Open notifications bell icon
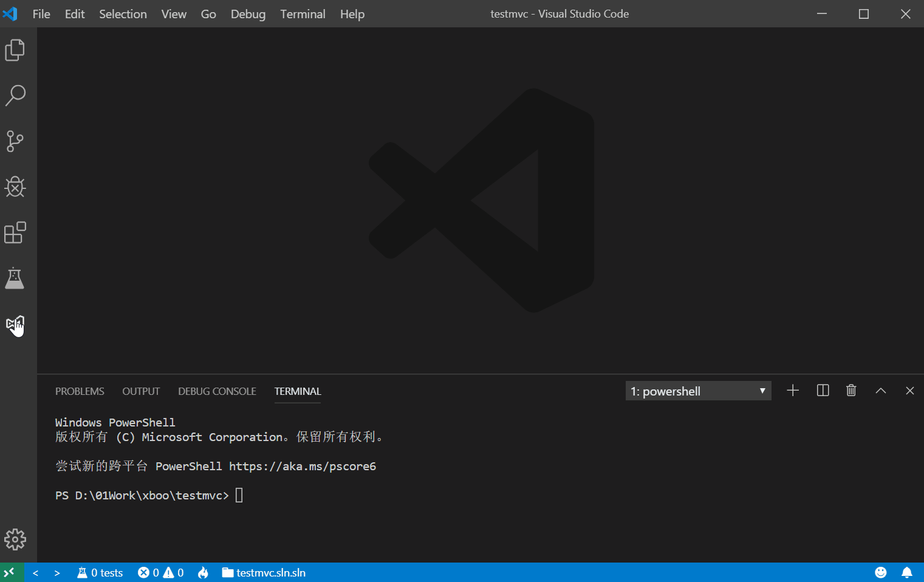The width and height of the screenshot is (924, 582). 907,572
